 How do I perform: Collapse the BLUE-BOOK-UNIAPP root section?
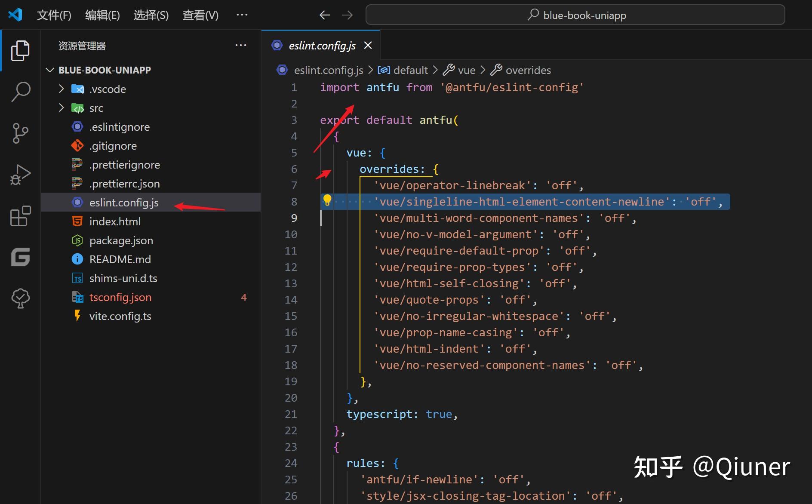50,70
